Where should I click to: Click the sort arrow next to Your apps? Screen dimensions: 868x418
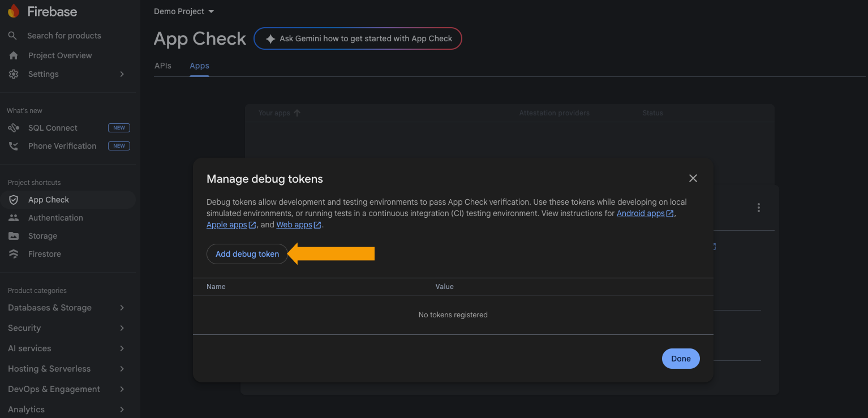297,113
